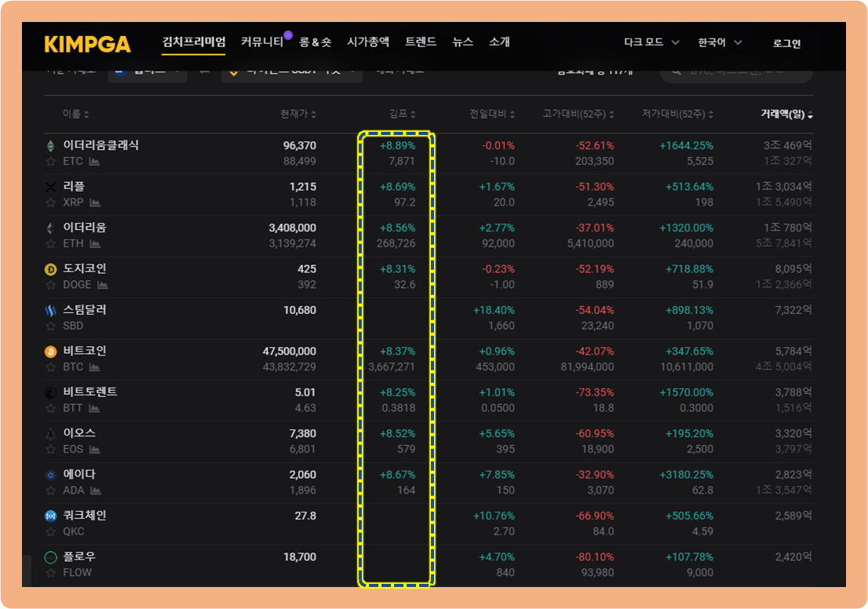868x609 pixels.
Task: Open the 소개 page
Action: point(499,42)
